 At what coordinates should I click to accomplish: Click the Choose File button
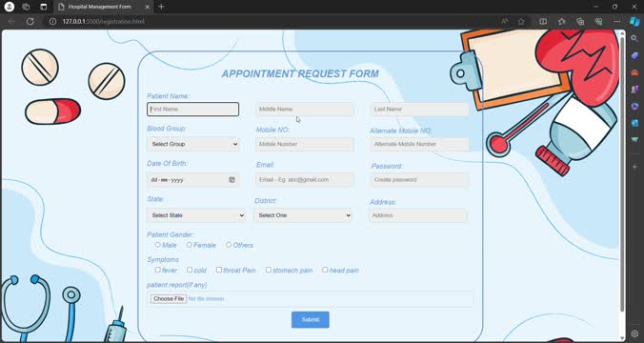pos(169,298)
